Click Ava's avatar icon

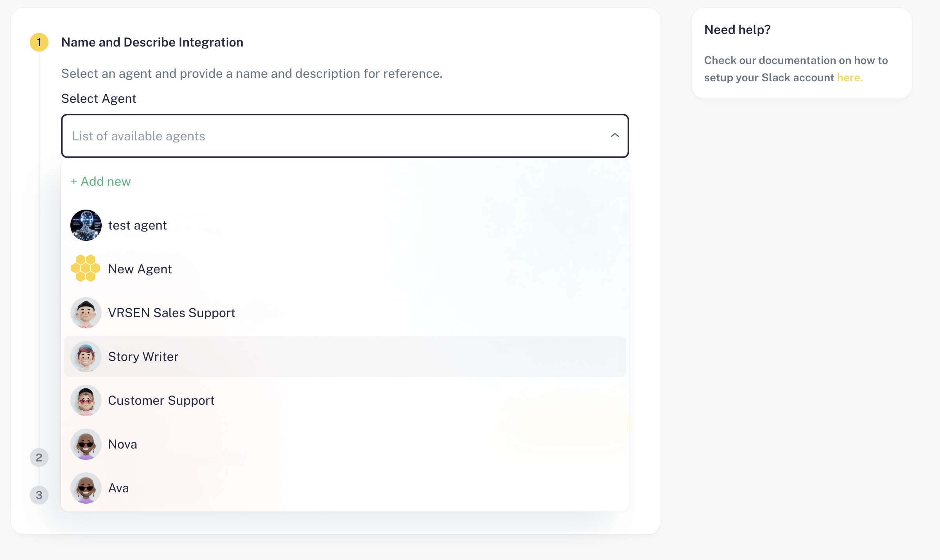tap(86, 488)
